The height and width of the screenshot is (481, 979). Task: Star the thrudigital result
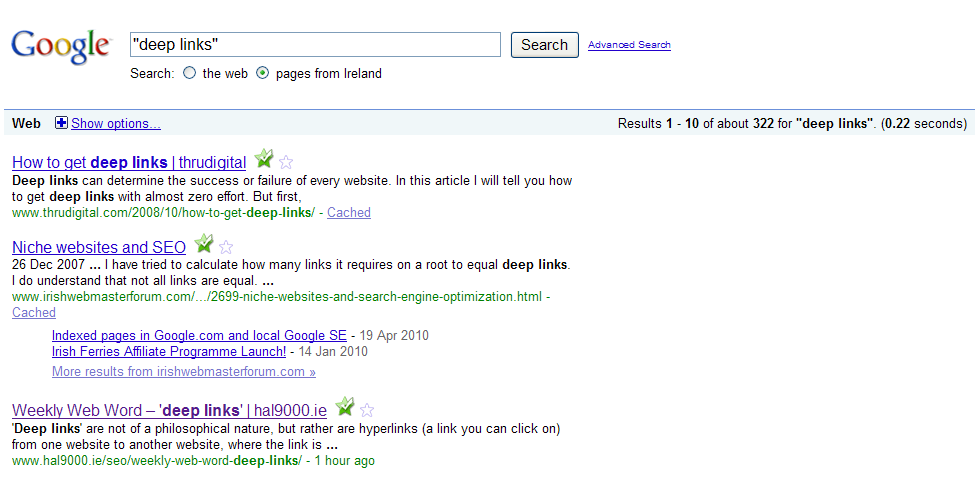[286, 162]
